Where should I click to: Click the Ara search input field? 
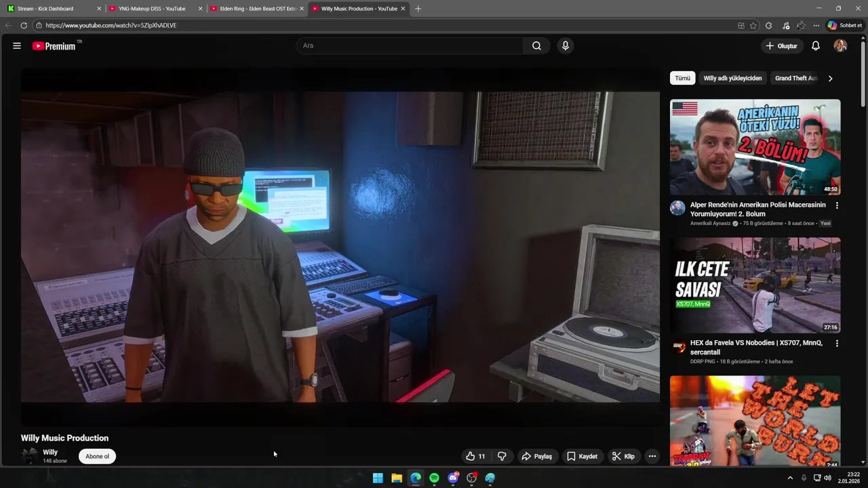click(x=410, y=46)
